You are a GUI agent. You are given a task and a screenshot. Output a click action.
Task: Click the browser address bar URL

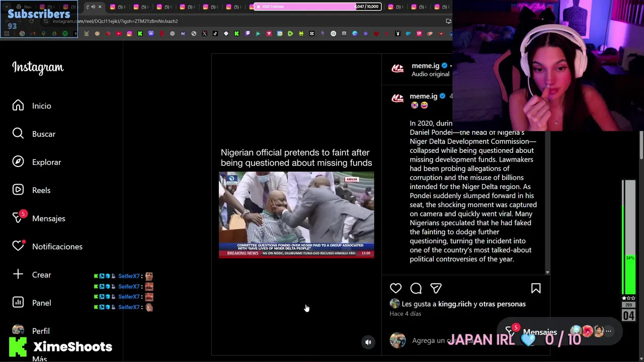(115, 21)
